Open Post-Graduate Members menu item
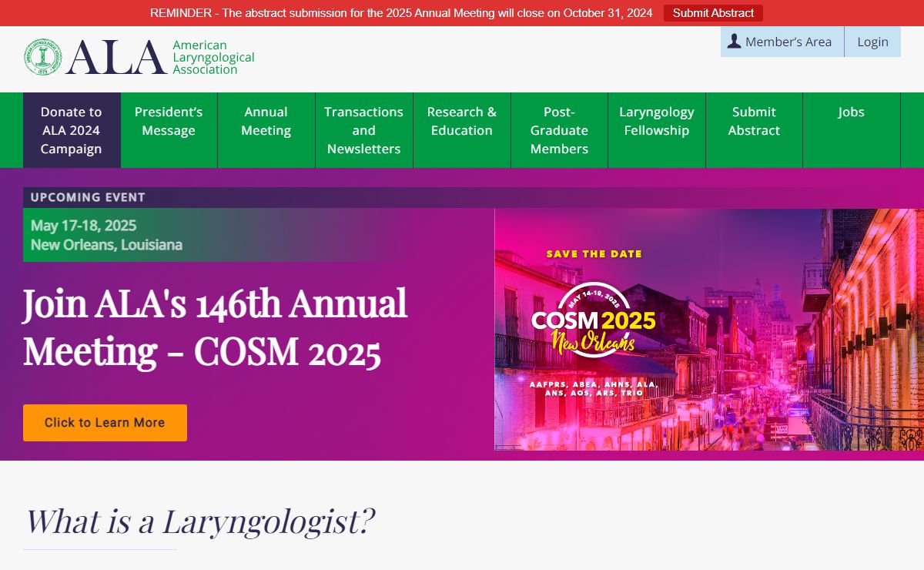The image size is (924, 570). point(559,130)
